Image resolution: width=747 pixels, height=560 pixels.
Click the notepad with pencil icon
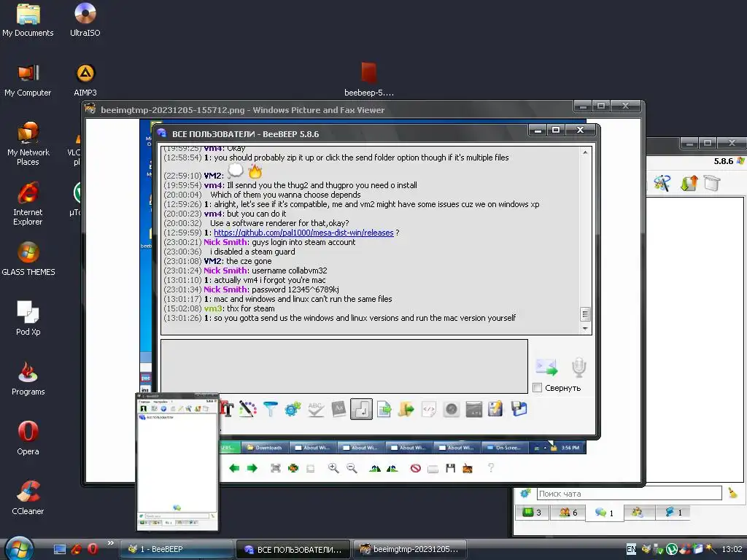[x=495, y=409]
